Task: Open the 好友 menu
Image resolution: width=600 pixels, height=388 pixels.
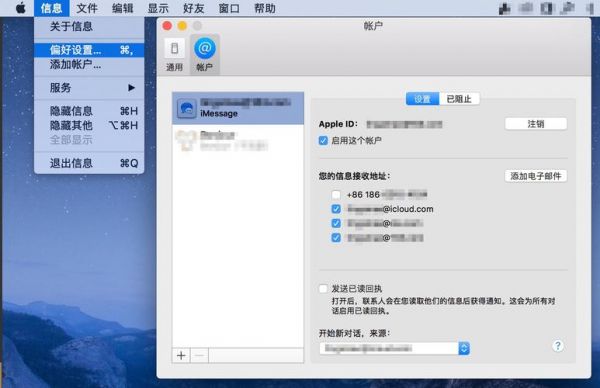Action: [194, 8]
